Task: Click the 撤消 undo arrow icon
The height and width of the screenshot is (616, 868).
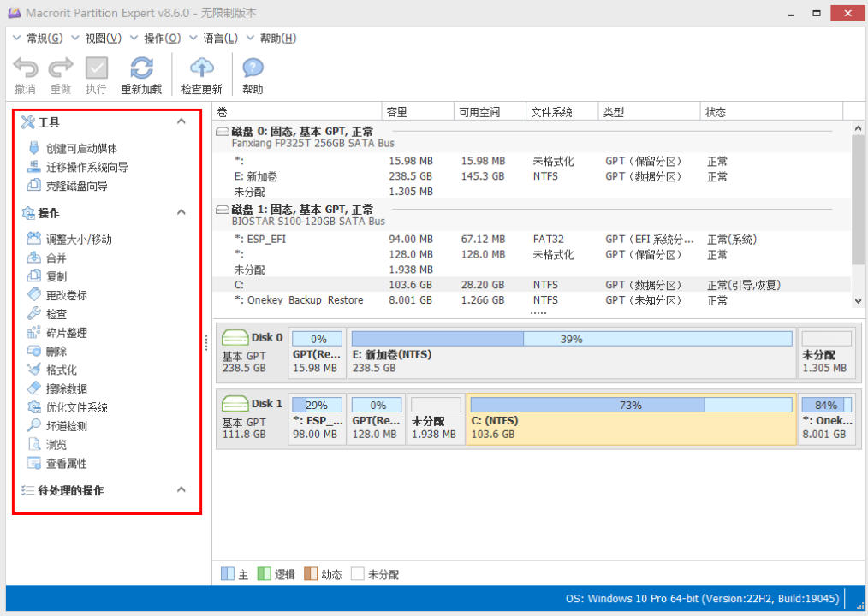Action: click(26, 69)
